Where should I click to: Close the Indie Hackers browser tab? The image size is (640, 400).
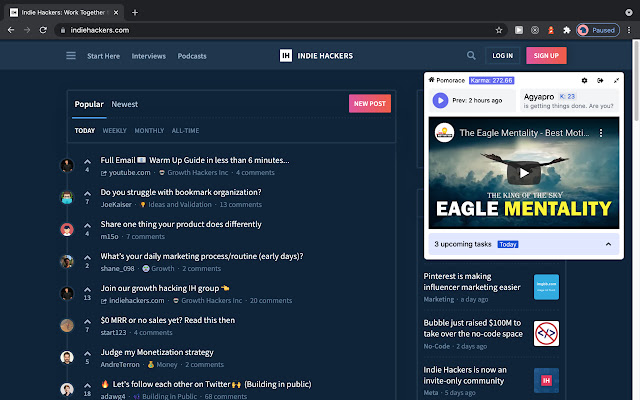(x=116, y=13)
